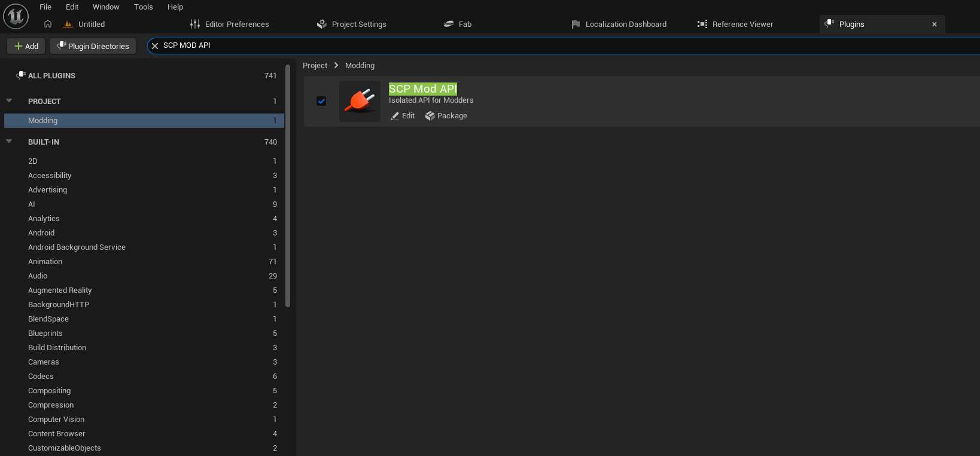This screenshot has width=980, height=456.
Task: Open Plugin Directories
Action: click(93, 46)
